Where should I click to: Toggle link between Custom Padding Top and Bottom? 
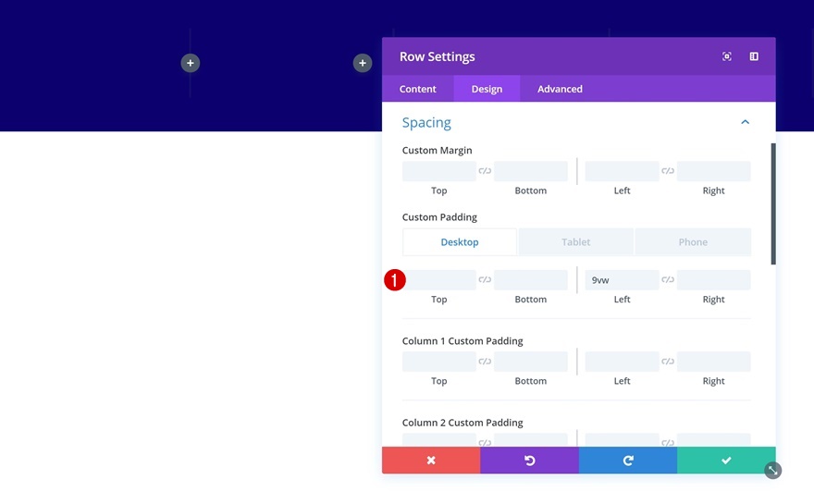point(485,280)
